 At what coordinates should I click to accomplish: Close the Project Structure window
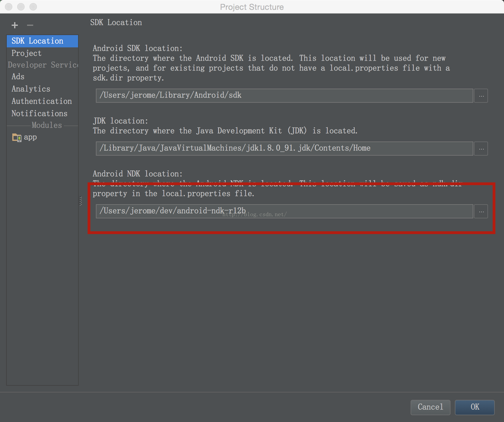(x=9, y=7)
